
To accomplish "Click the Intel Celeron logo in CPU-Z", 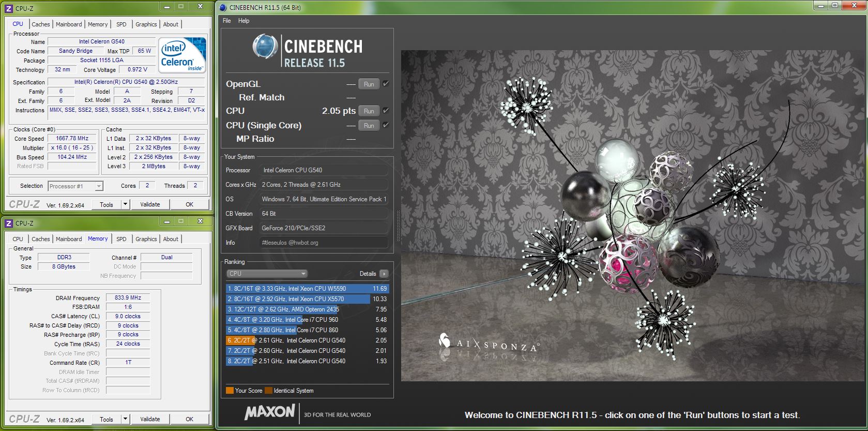I will tap(182, 54).
